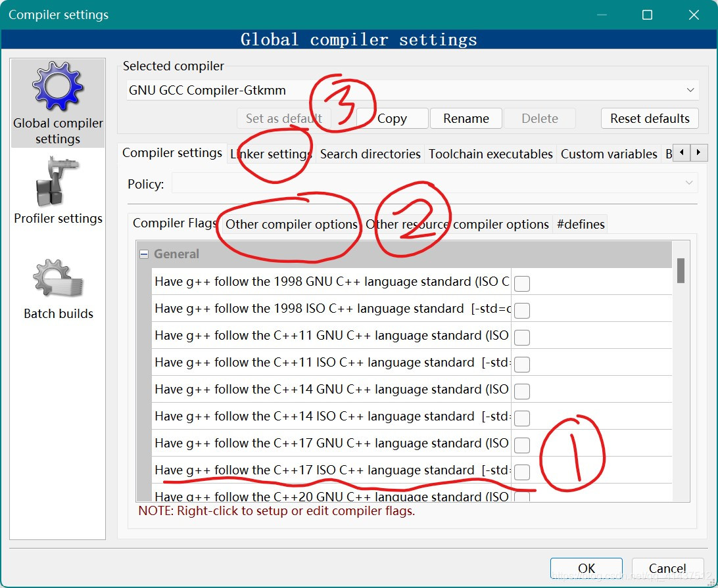Click the right tab scroll arrow
This screenshot has width=718, height=588.
click(699, 152)
